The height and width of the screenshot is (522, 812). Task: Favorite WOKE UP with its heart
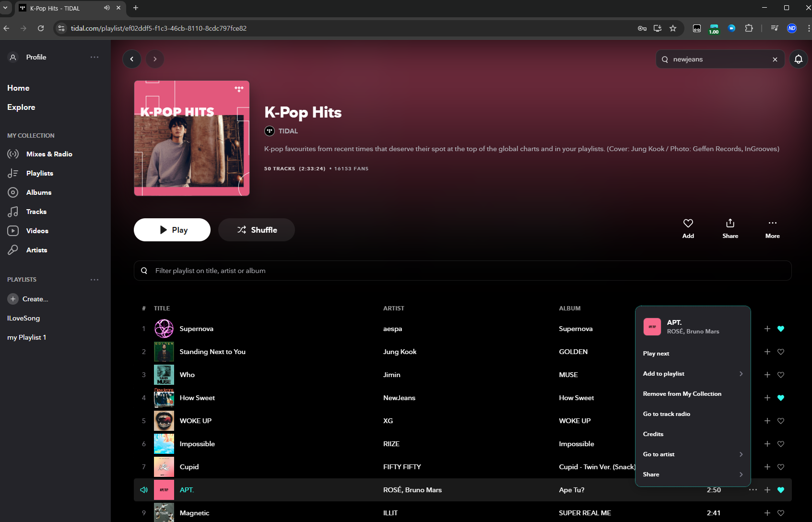[x=781, y=421]
